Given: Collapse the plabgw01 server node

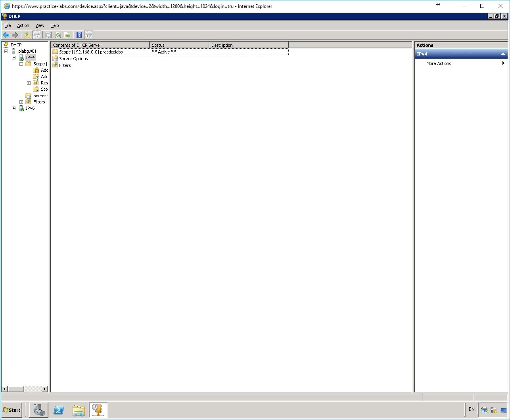Looking at the screenshot, I should pos(6,51).
